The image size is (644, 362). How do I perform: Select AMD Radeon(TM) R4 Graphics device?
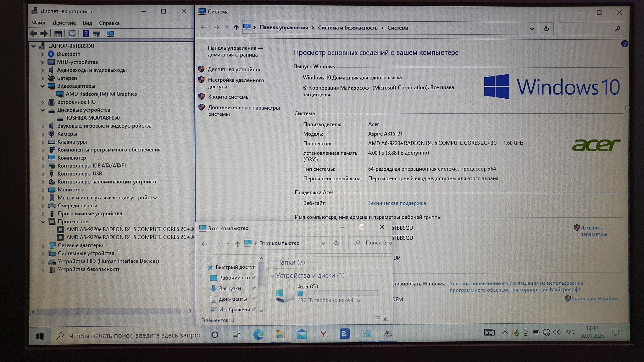point(101,94)
